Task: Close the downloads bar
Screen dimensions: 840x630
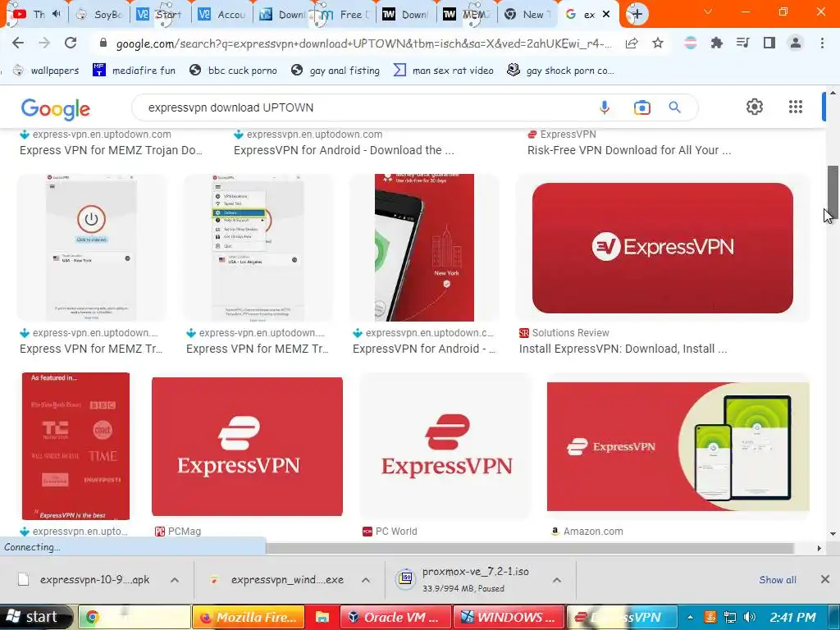Action: (825, 579)
